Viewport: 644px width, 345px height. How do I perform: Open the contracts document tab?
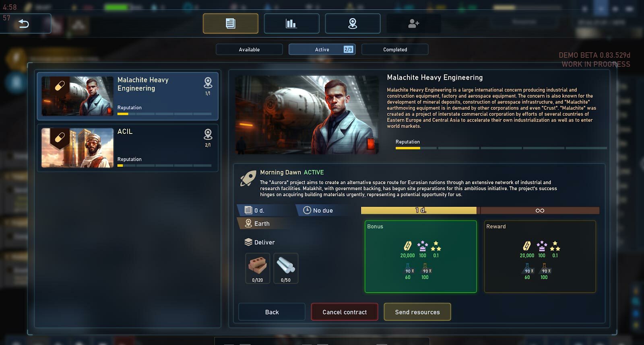click(x=231, y=23)
